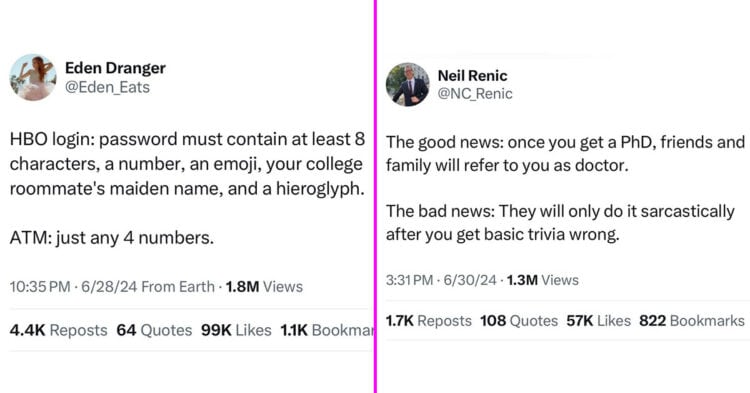Open the 822 Bookmarks count
Screen dimensions: 750x393
692,321
